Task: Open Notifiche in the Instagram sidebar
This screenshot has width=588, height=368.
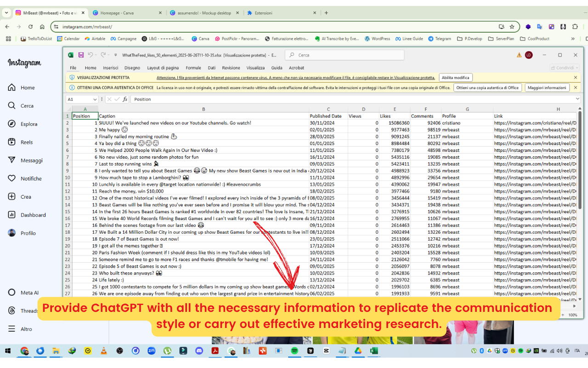Action: point(25,178)
